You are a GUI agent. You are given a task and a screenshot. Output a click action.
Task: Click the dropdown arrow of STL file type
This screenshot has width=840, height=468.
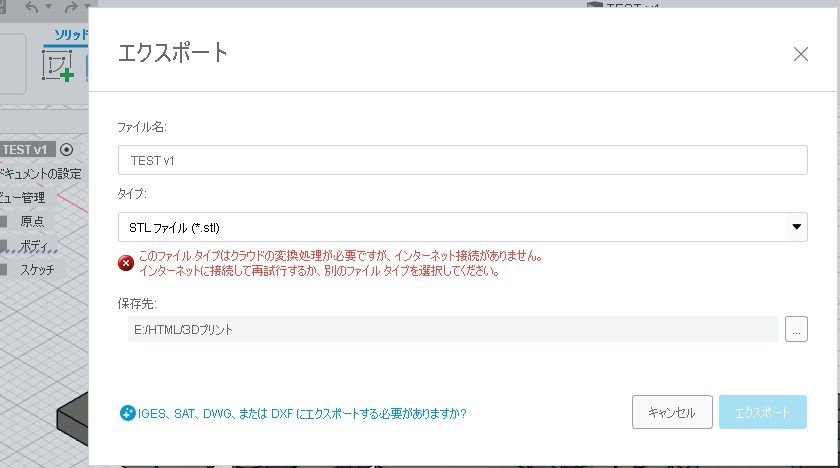(796, 227)
